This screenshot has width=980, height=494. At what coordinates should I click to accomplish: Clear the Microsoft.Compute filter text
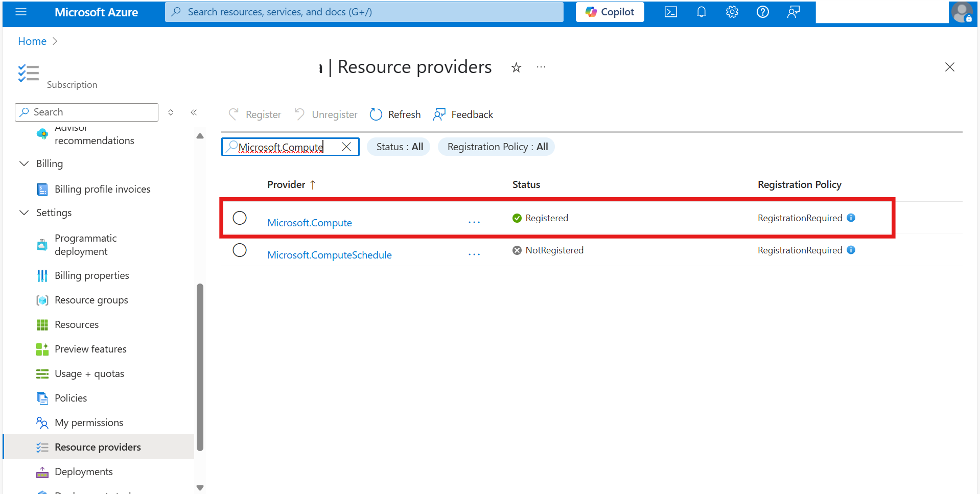click(x=346, y=147)
